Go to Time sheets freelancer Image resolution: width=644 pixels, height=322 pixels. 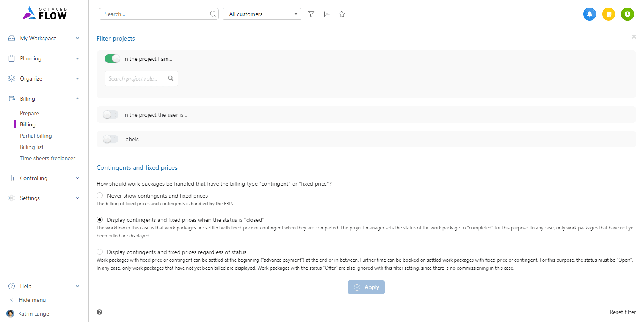[x=47, y=158]
